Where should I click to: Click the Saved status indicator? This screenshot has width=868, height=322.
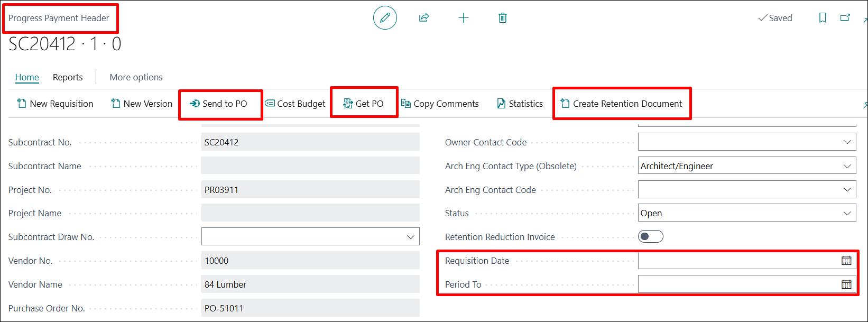pos(775,18)
